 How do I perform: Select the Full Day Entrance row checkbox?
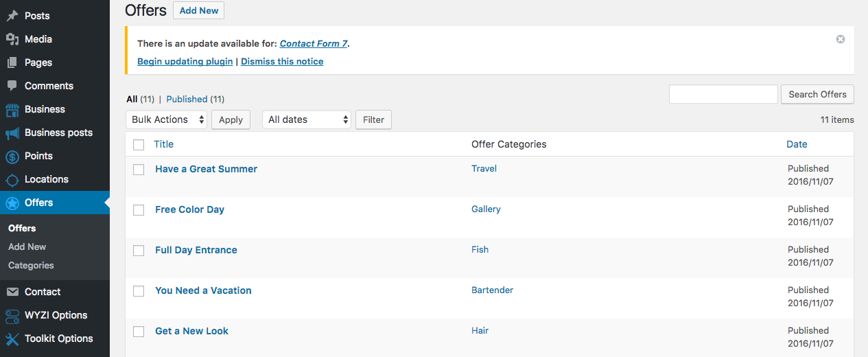pyautogui.click(x=139, y=251)
